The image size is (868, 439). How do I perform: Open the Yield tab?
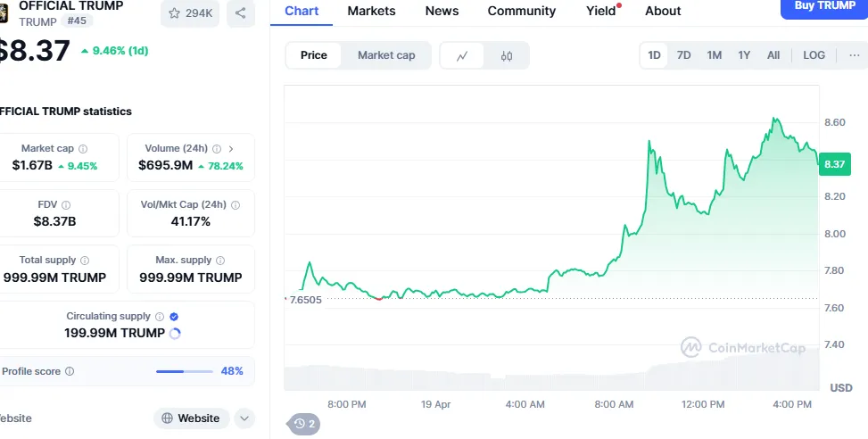tap(602, 11)
